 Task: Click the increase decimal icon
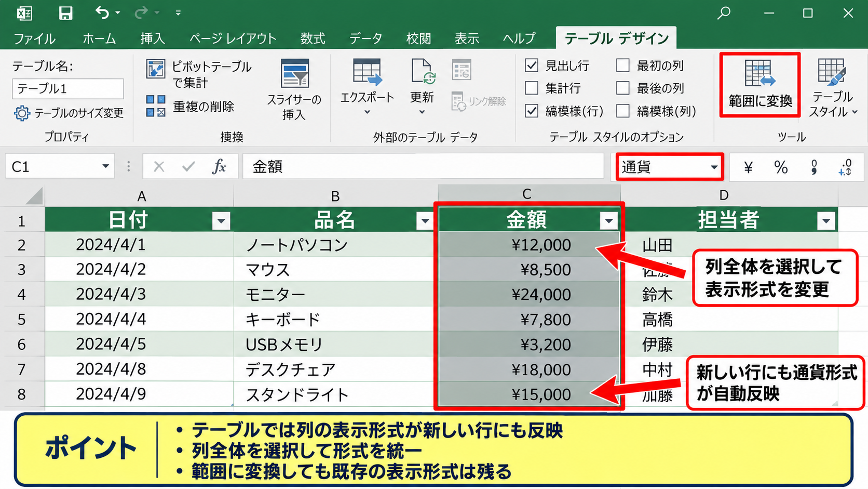pos(845,167)
